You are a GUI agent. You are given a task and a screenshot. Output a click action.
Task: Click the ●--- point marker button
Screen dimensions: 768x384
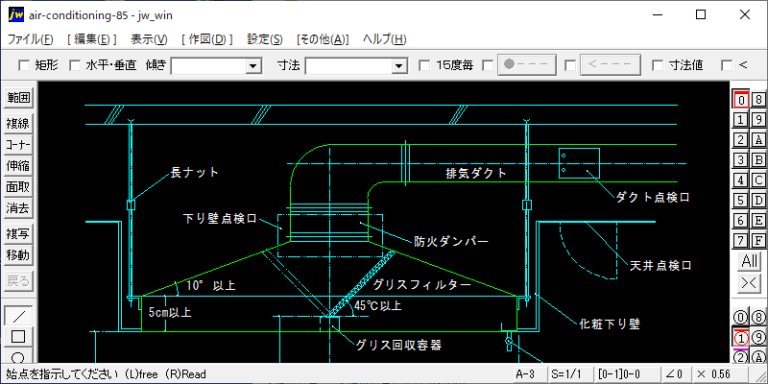tap(527, 65)
